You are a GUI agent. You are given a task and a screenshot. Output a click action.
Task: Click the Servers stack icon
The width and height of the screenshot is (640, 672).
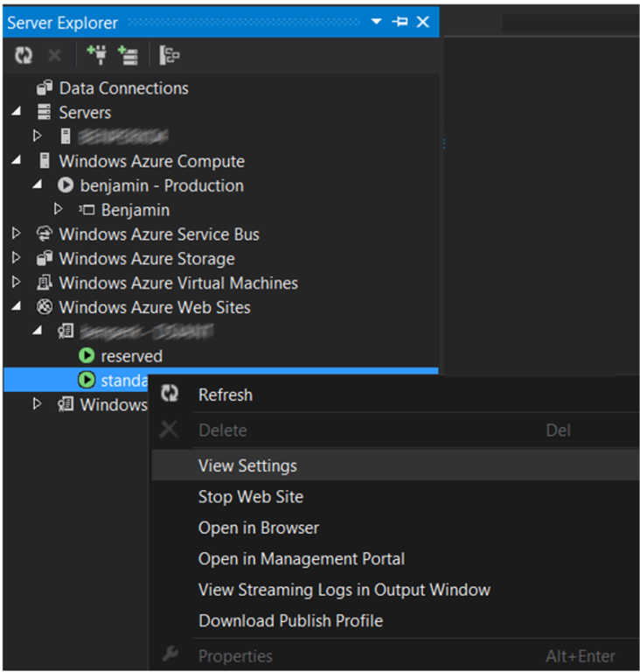(44, 112)
